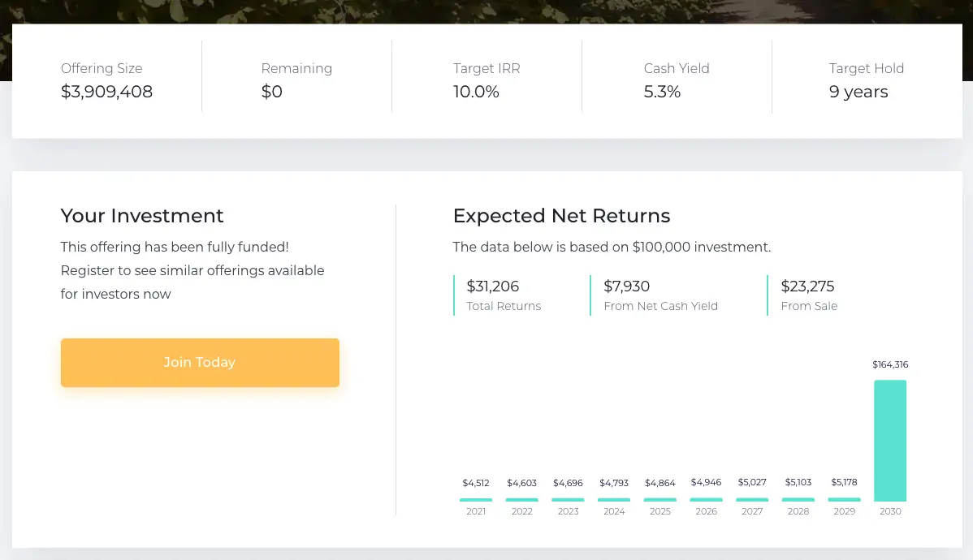The image size is (973, 560).
Task: Click the 2030 year label beneath the tallest bar
Action: click(x=890, y=511)
